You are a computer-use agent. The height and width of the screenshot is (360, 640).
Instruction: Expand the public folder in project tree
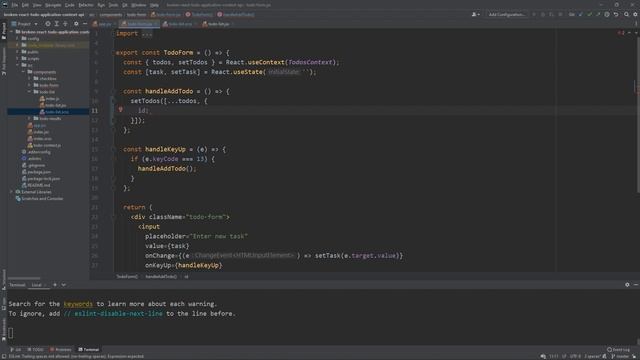18,52
